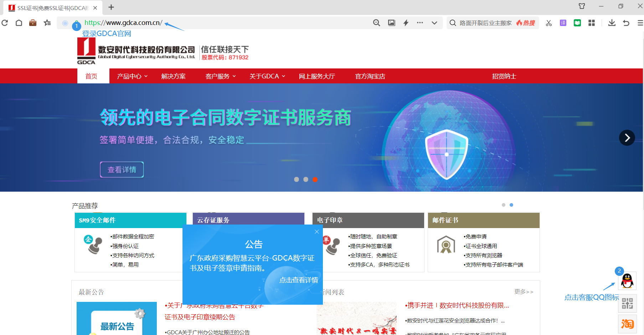Expand the 客户服务 dropdown menu

221,76
